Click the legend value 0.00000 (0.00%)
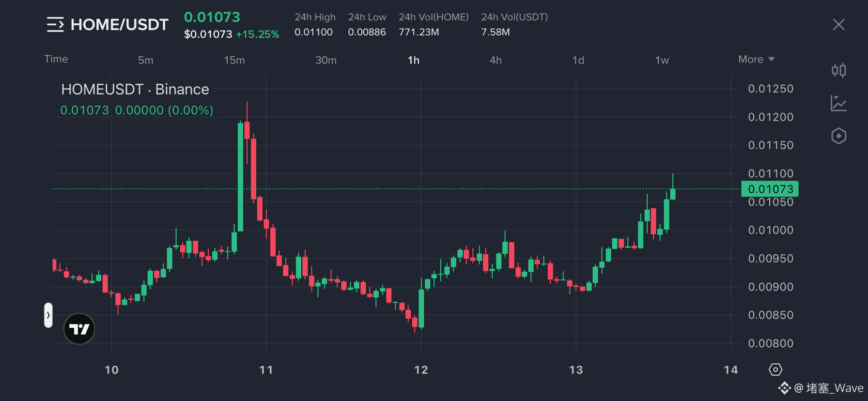This screenshot has height=401, width=868. [164, 110]
